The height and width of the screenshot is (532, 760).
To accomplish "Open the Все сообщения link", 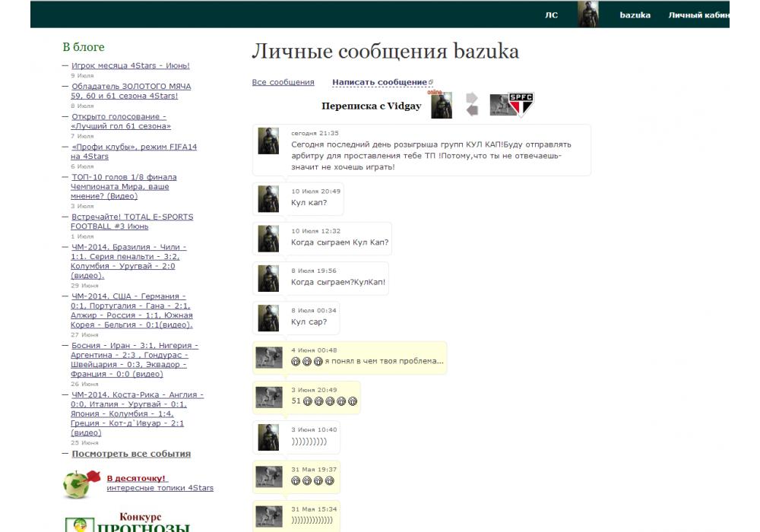I will [283, 82].
